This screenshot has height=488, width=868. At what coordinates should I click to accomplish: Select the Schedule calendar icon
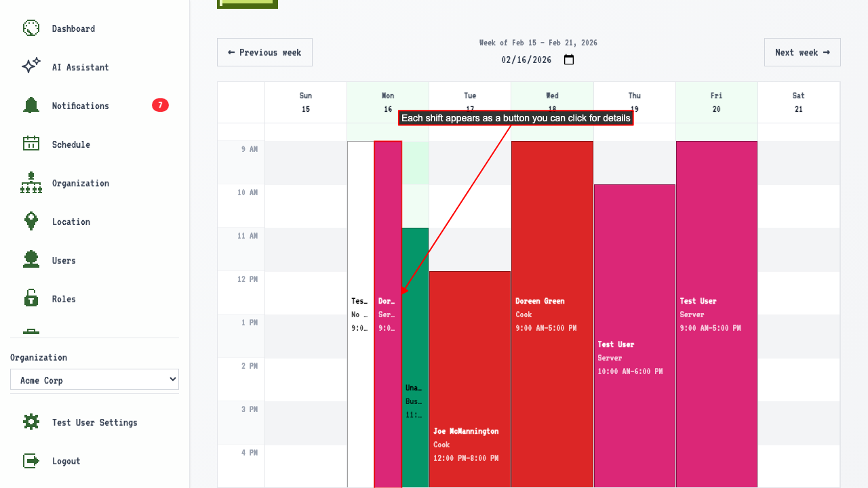tap(31, 144)
